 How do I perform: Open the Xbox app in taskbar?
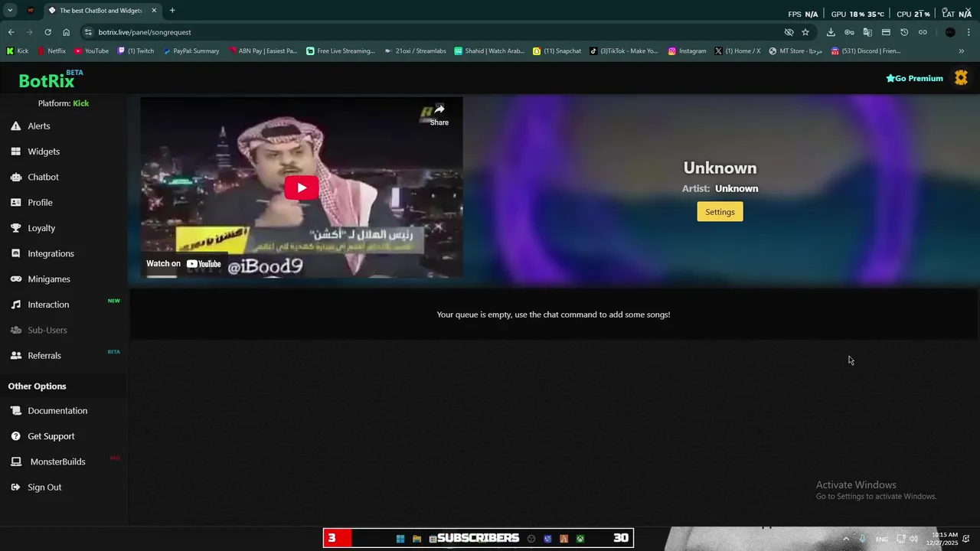580,539
